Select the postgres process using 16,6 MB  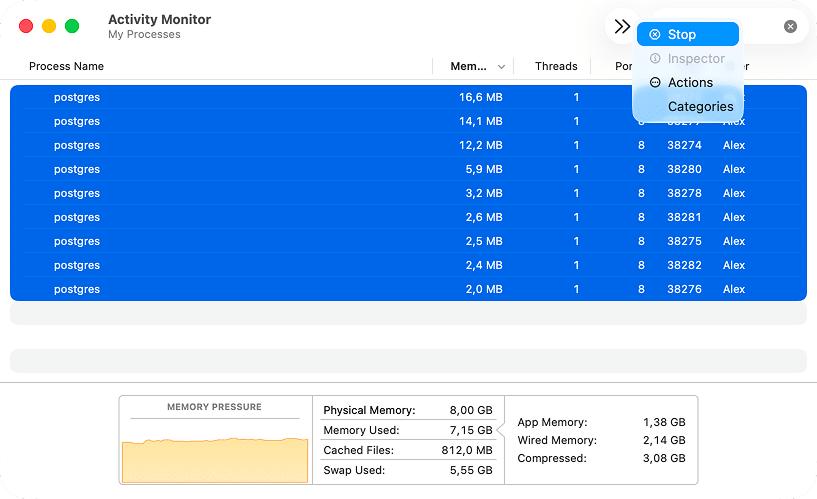tap(408, 97)
